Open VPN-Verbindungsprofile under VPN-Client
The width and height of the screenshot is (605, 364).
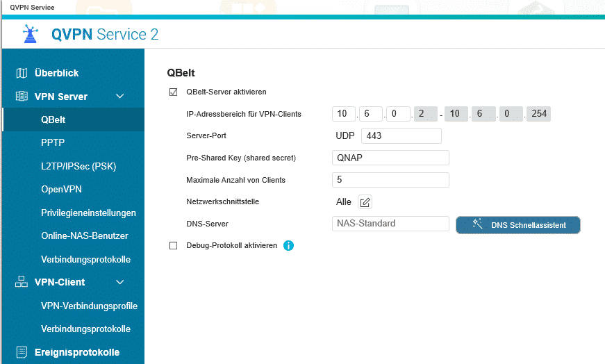pos(89,306)
